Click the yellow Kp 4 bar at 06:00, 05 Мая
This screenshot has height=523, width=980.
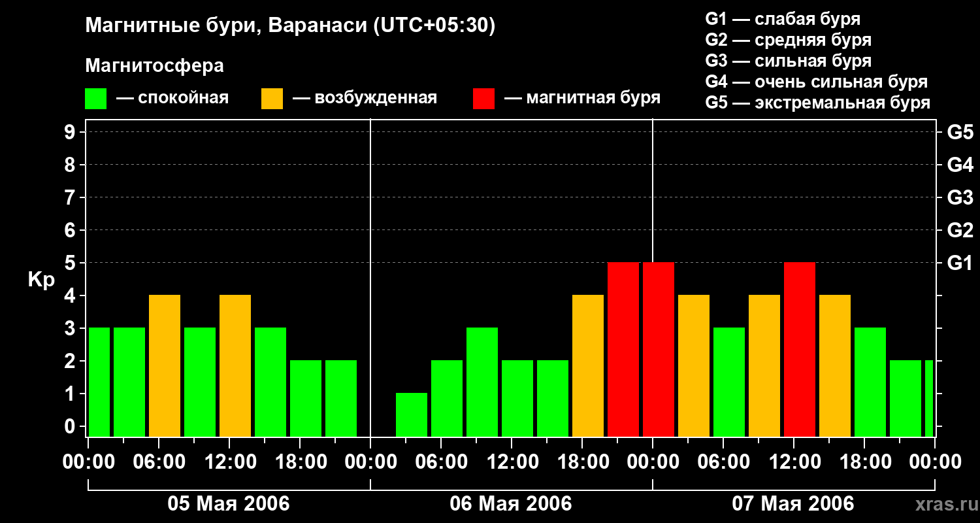click(x=165, y=365)
